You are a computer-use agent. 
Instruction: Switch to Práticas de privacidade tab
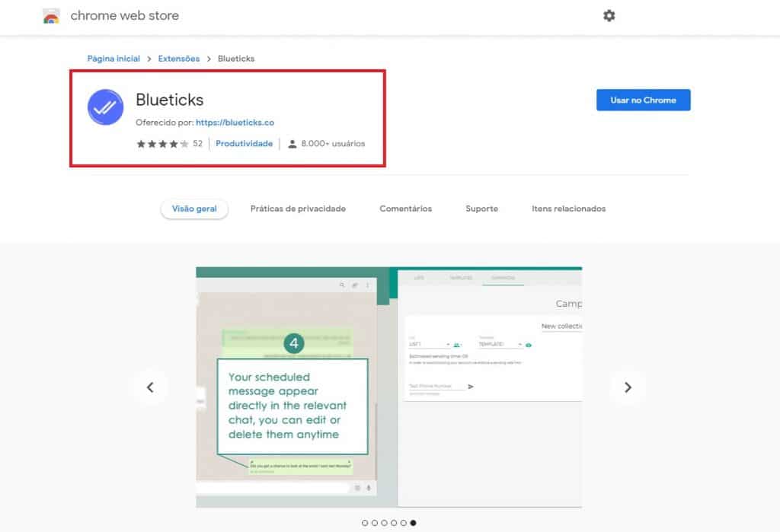coord(298,209)
